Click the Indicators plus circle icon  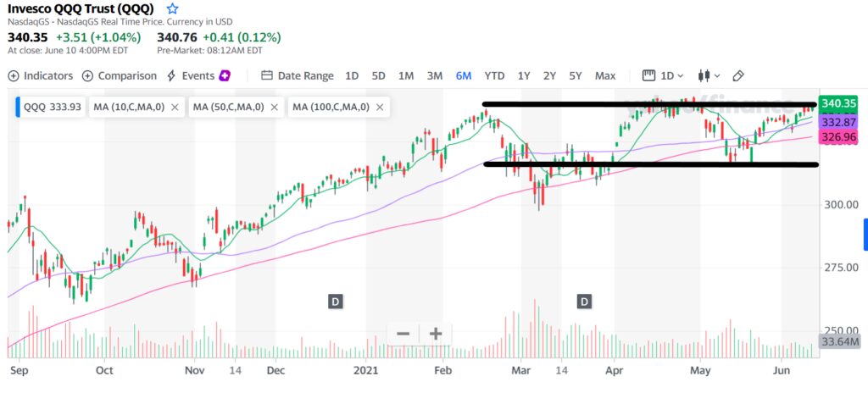click(14, 76)
